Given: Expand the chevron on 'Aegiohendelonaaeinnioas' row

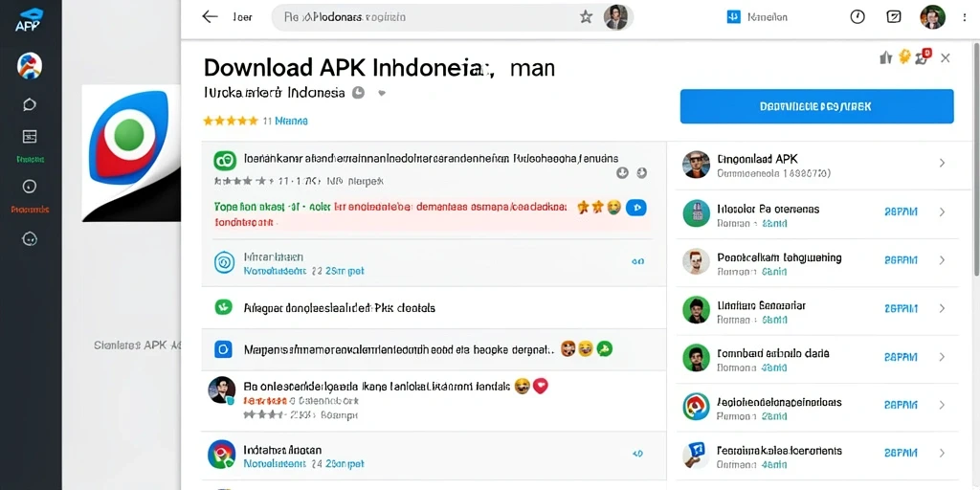Looking at the screenshot, I should tap(942, 405).
